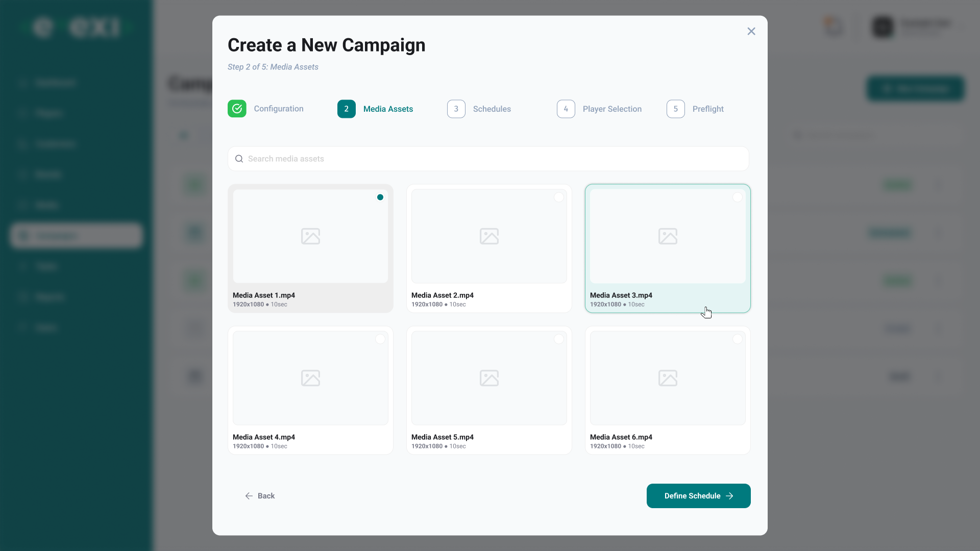Click the image placeholder icon of Media Asset 1
This screenshot has height=551, width=980.
point(310,236)
